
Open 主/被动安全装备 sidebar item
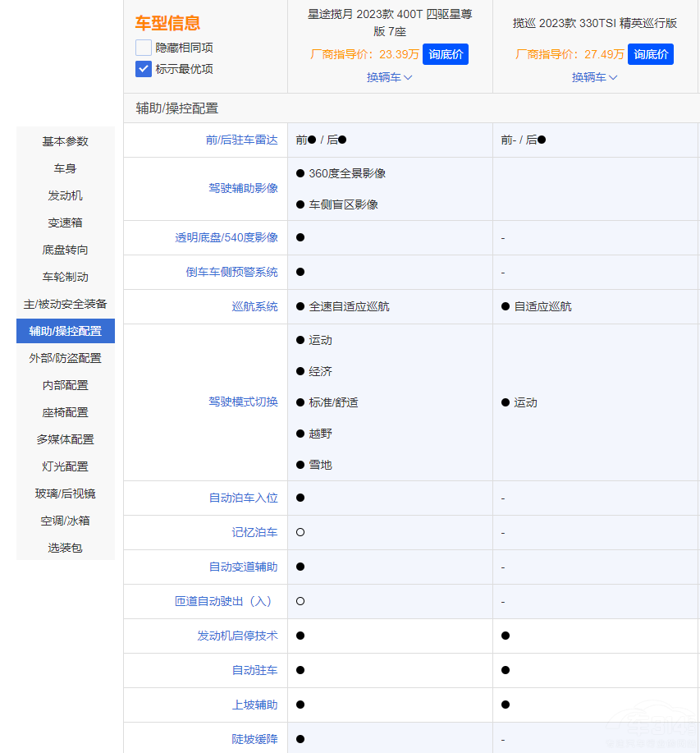[x=66, y=304]
